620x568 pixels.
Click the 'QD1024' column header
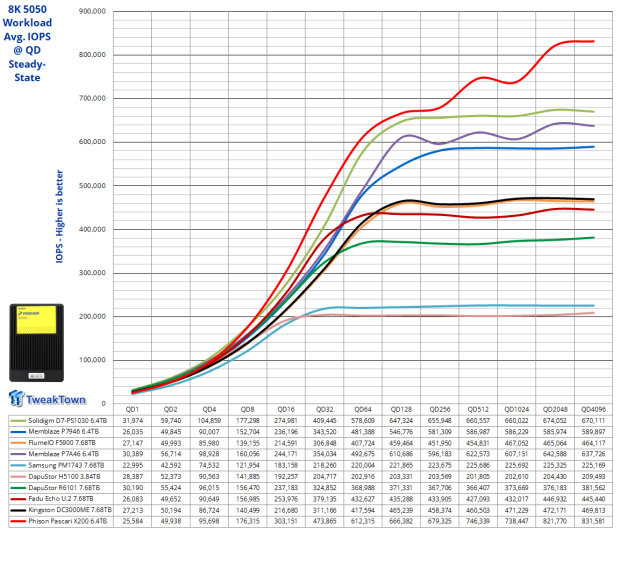point(516,409)
